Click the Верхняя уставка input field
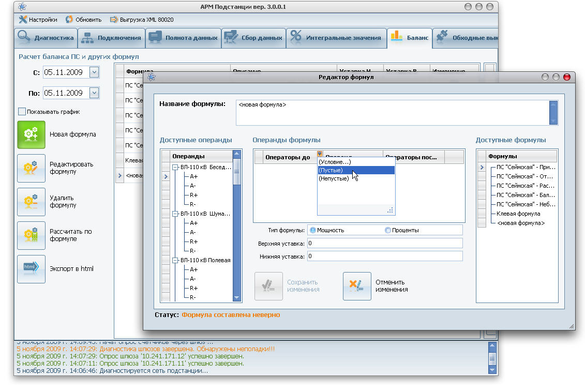Viewport: 585px width, 392px height. coord(385,243)
